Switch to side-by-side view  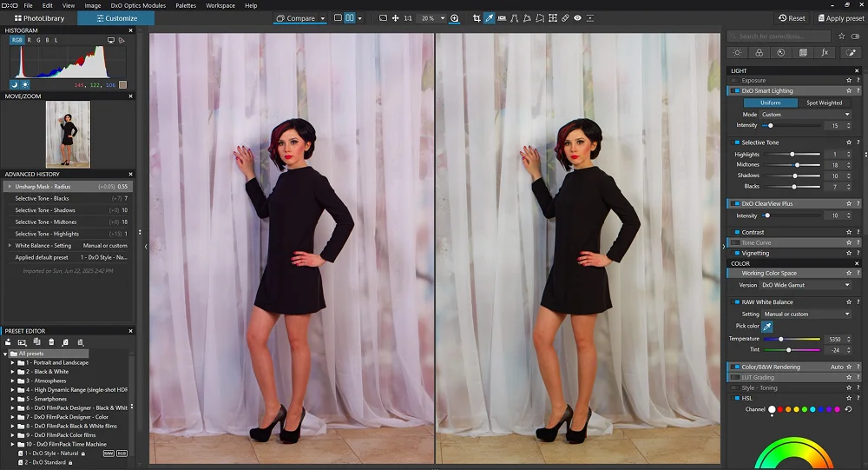[x=349, y=17]
